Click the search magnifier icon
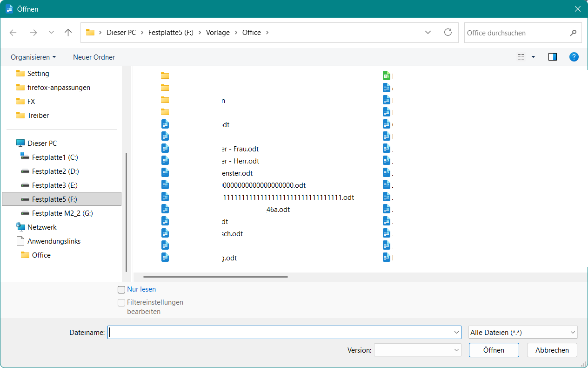 (573, 33)
